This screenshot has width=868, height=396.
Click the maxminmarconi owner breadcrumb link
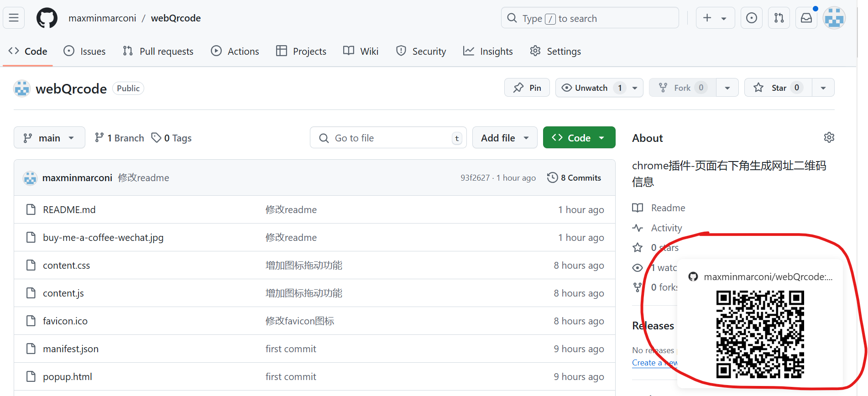pyautogui.click(x=102, y=18)
